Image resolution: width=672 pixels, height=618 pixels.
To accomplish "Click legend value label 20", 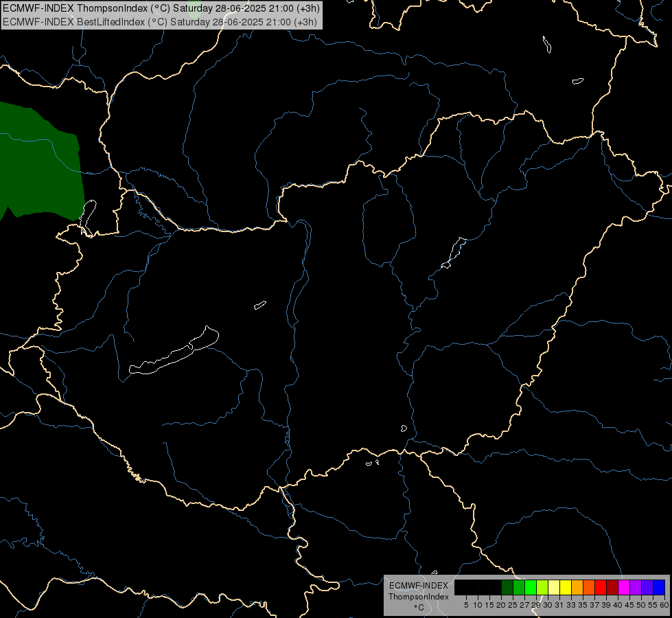I will pyautogui.click(x=501, y=605).
